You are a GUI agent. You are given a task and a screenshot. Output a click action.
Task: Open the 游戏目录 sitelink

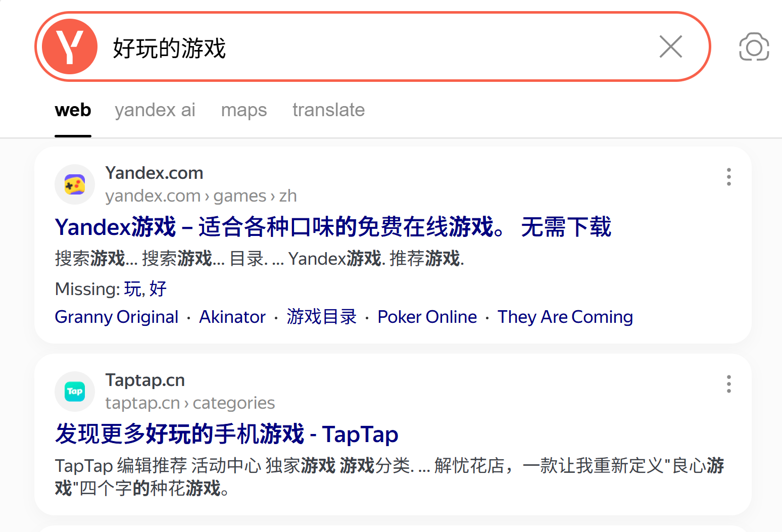point(322,317)
